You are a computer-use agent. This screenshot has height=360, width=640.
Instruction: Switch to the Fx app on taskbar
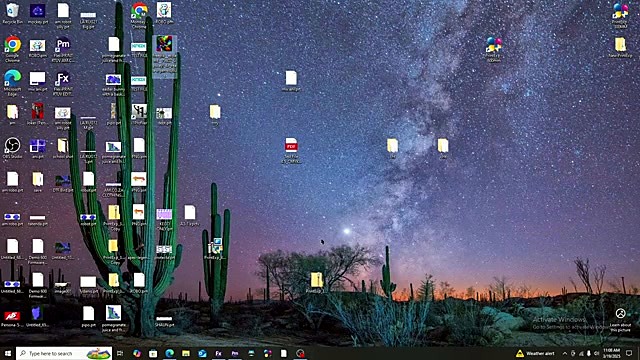[218, 353]
